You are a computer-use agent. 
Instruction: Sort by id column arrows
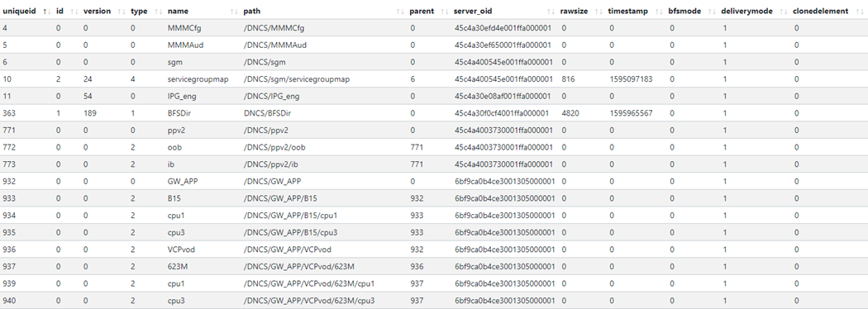pyautogui.click(x=74, y=11)
